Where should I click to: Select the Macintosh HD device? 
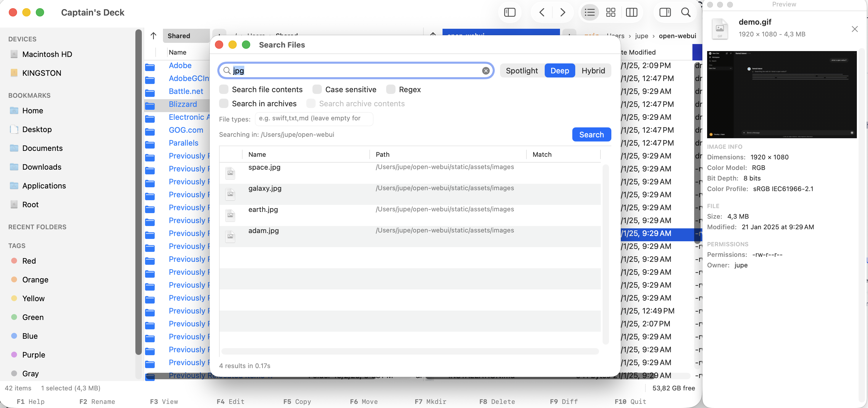pyautogui.click(x=47, y=54)
